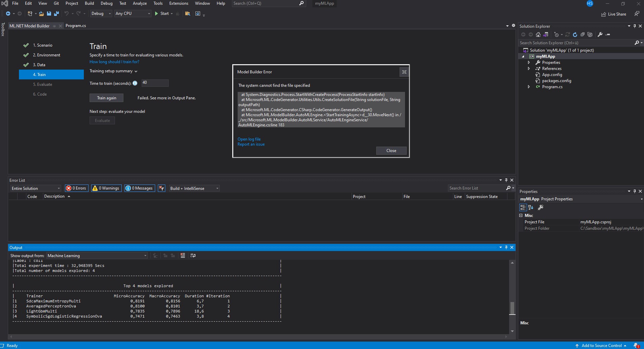Click the Report an issue link

click(x=251, y=144)
